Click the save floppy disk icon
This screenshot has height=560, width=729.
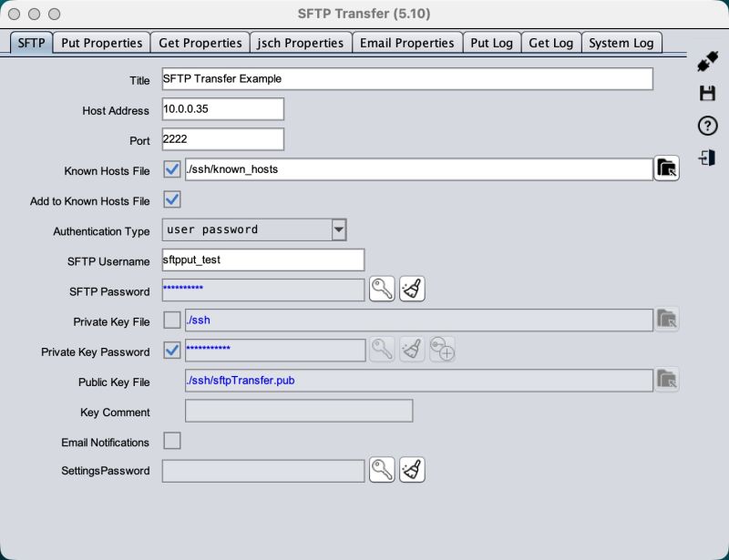[707, 94]
